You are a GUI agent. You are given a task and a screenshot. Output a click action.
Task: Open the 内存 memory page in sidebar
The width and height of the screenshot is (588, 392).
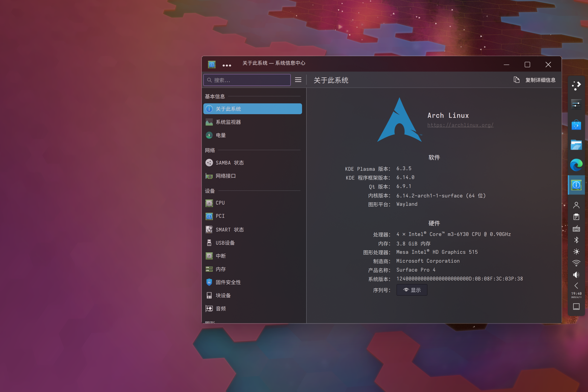pyautogui.click(x=252, y=269)
